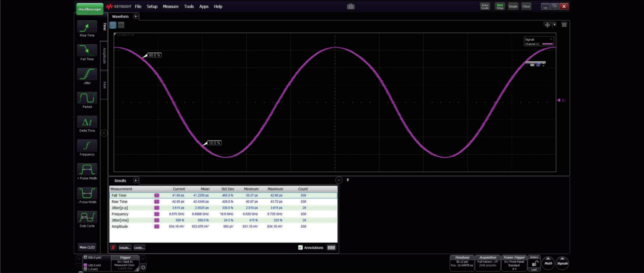Image resolution: width=644 pixels, height=273 pixels.
Task: Open the waveform hamburger menu icon
Action: click(564, 25)
